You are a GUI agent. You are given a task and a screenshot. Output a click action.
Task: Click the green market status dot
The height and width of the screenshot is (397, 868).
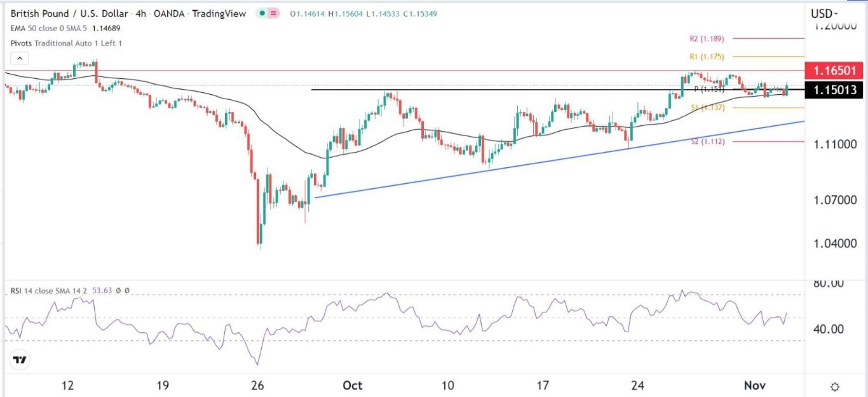tap(262, 13)
